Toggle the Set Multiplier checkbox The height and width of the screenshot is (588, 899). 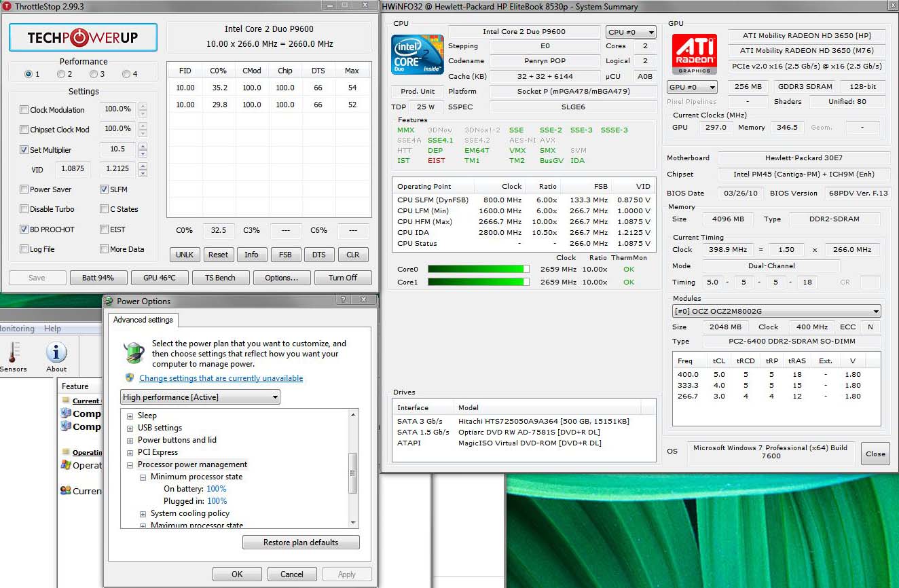(24, 150)
